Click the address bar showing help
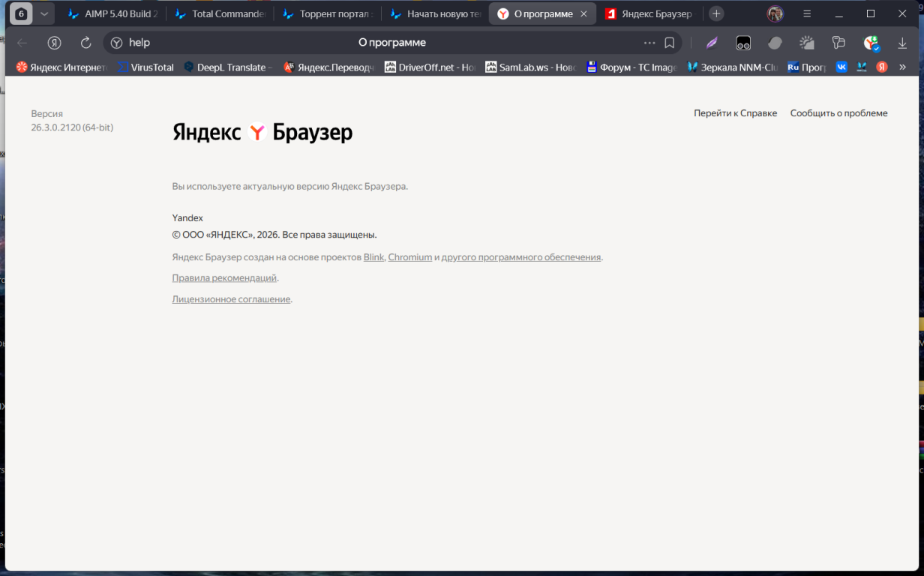924x576 pixels. tap(375, 43)
